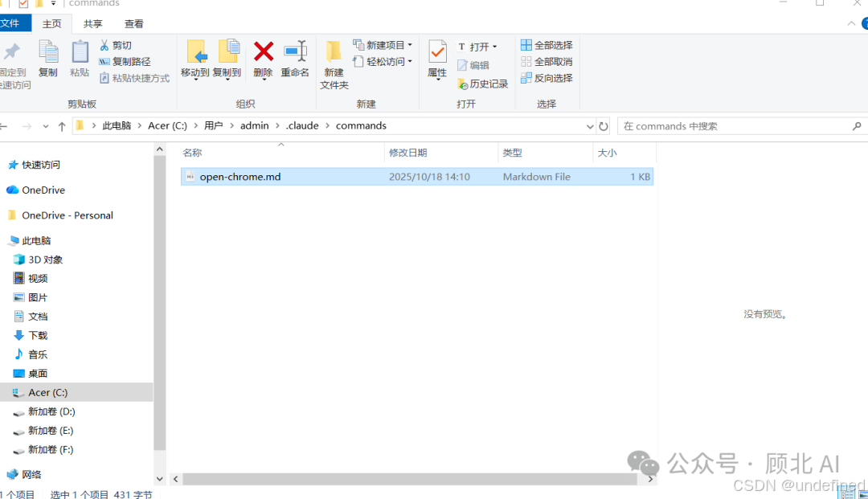
Task: Click Invert selection (反向选择)
Action: pos(547,78)
